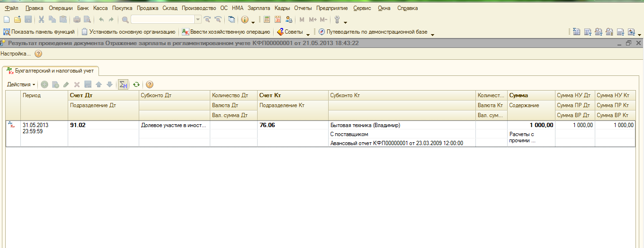644x248 pixels.
Task: Click the pencil Edit entry icon
Action: tap(66, 84)
